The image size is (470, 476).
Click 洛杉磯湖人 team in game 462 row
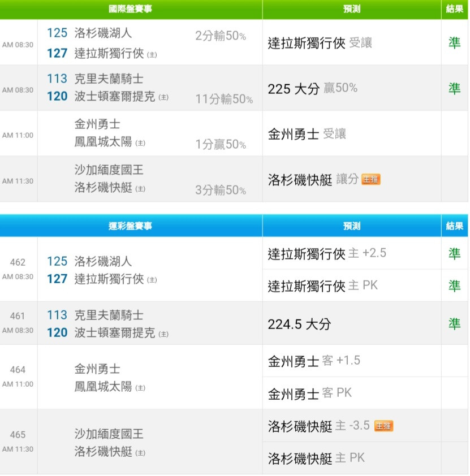pos(104,261)
